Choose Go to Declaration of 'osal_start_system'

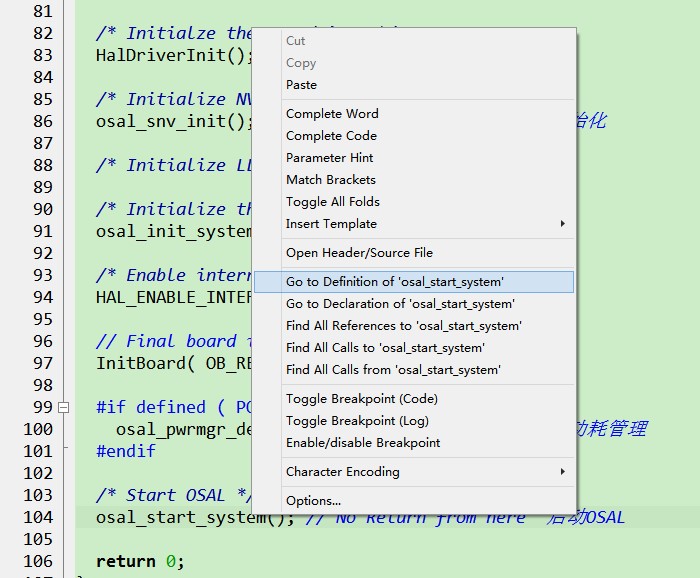pos(414,304)
